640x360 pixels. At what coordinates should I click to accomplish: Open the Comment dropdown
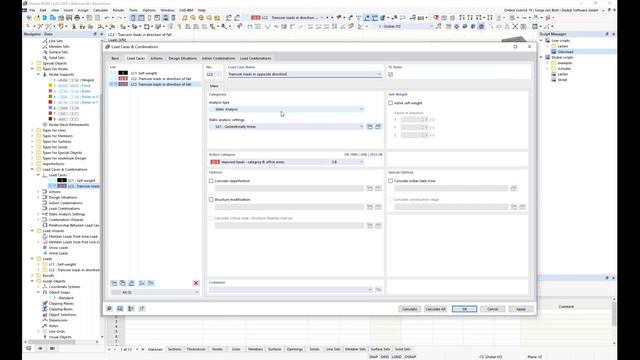[x=370, y=289]
